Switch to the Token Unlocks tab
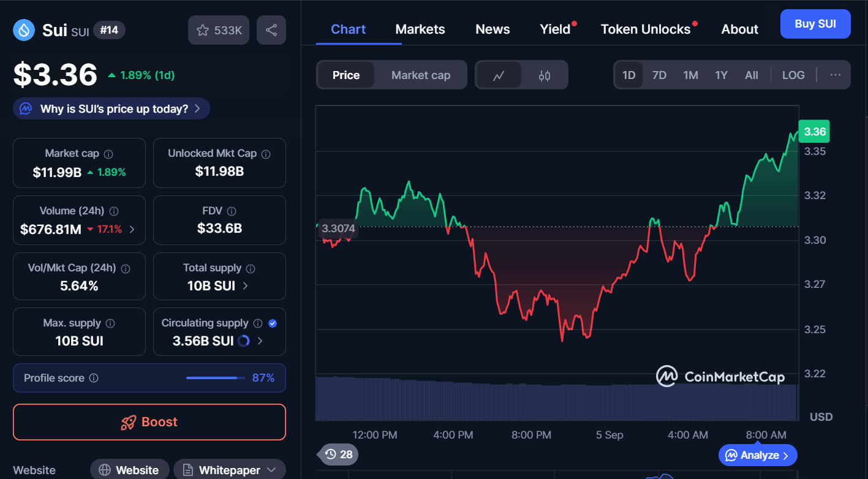 (x=646, y=29)
